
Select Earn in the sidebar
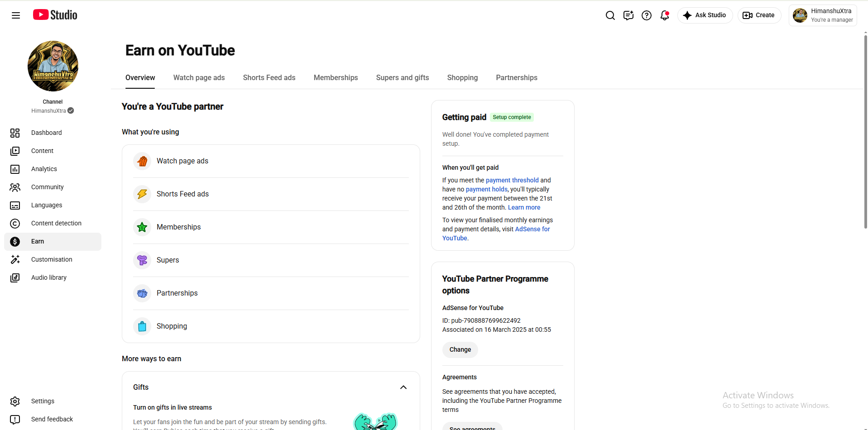(53, 241)
